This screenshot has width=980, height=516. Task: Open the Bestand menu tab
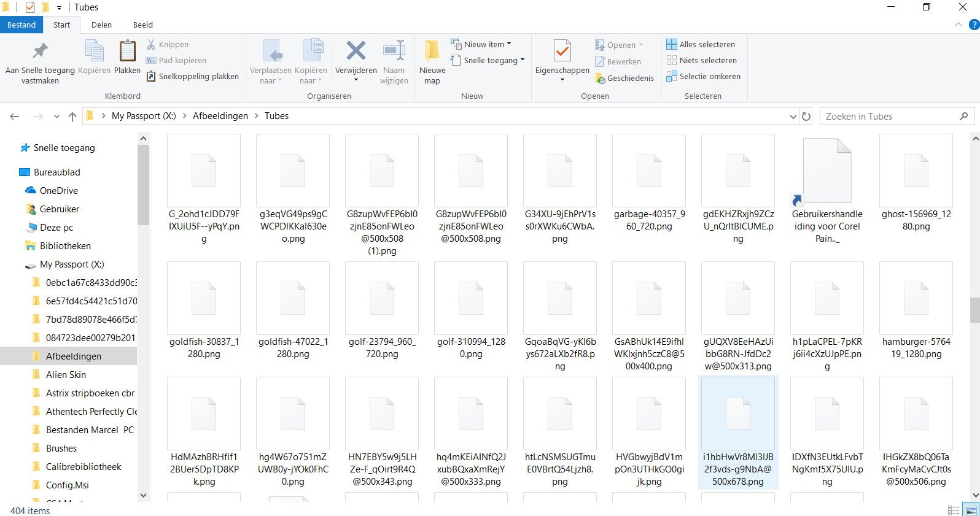click(21, 25)
